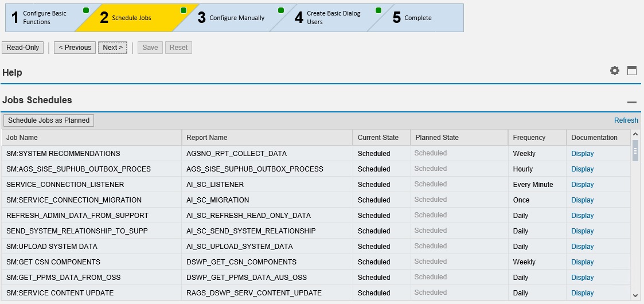
Task: Click the green status indicator on step 2
Action: [184, 10]
